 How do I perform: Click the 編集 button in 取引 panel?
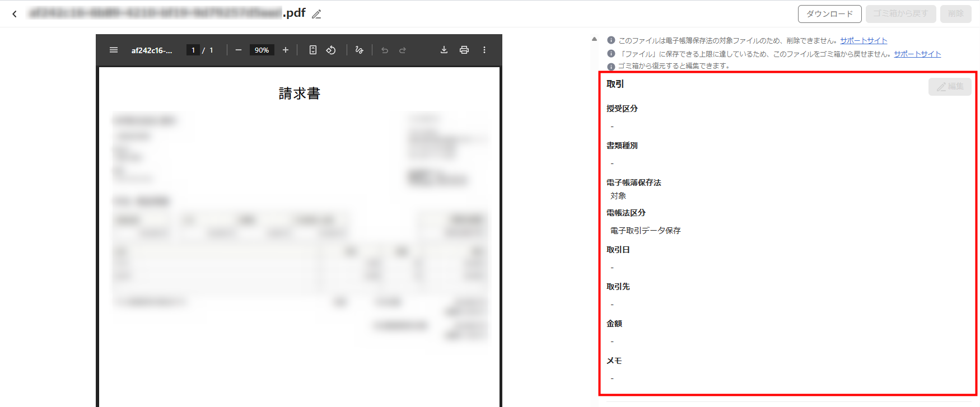(950, 86)
